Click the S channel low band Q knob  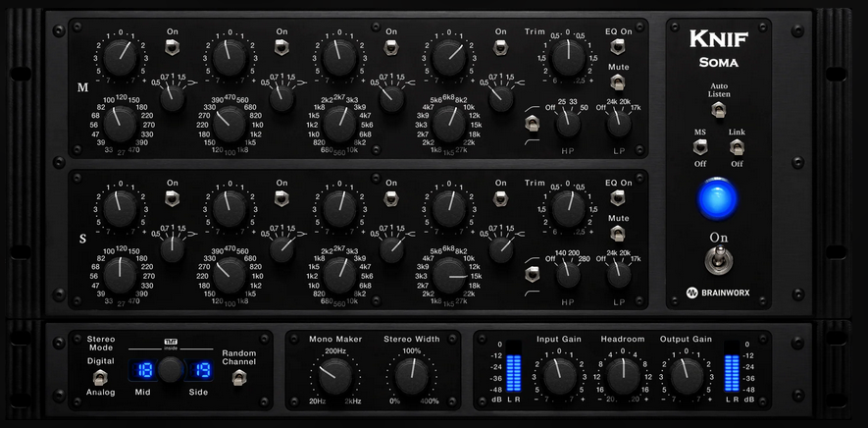(173, 249)
